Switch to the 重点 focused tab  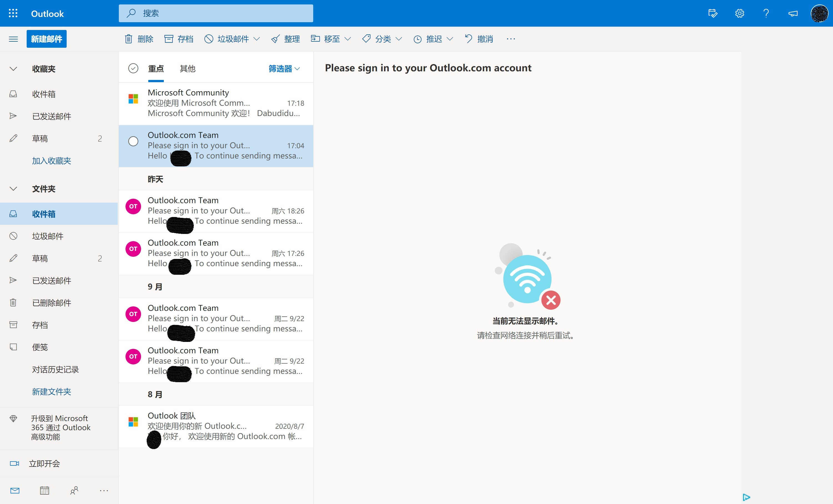156,69
